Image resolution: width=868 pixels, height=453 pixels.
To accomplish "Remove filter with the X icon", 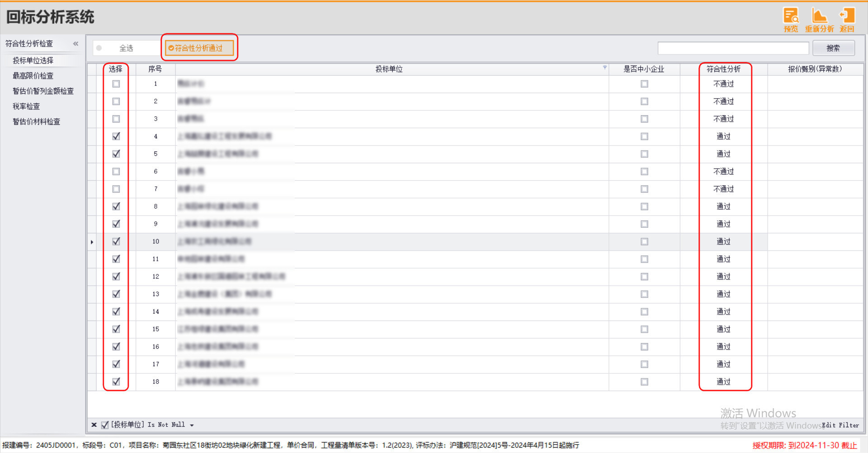I will click(x=94, y=425).
